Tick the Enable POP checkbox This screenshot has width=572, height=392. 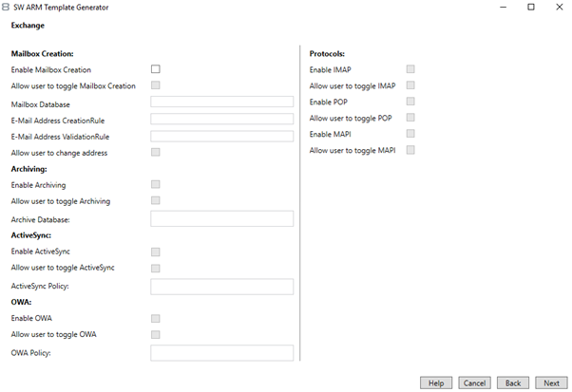[410, 101]
